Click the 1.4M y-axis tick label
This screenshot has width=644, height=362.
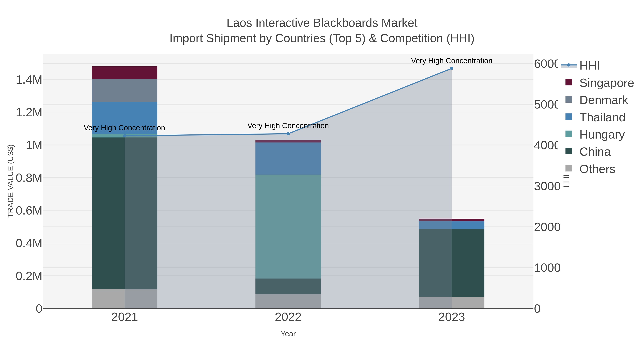29,80
